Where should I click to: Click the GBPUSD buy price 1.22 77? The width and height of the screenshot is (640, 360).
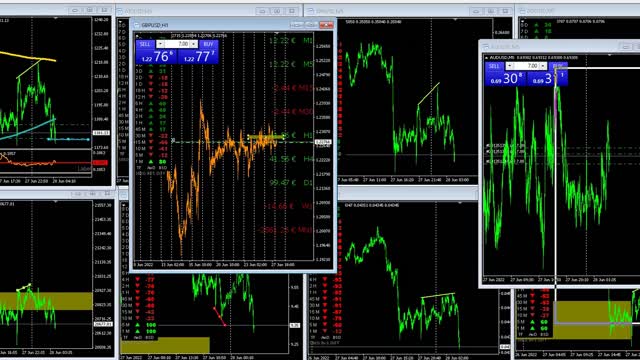(198, 56)
